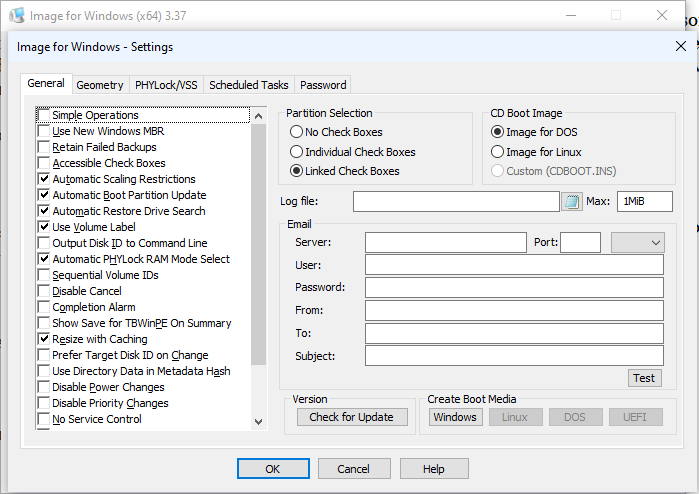Enable Output Disk ID to Command Line
699x494 pixels.
pos(44,243)
